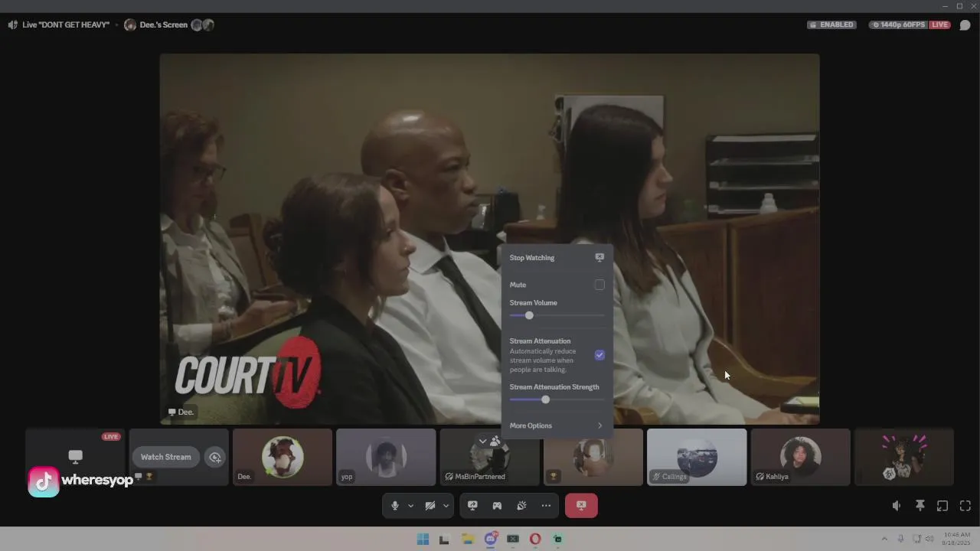
Task: Check the Mute checkbox
Action: pos(599,285)
